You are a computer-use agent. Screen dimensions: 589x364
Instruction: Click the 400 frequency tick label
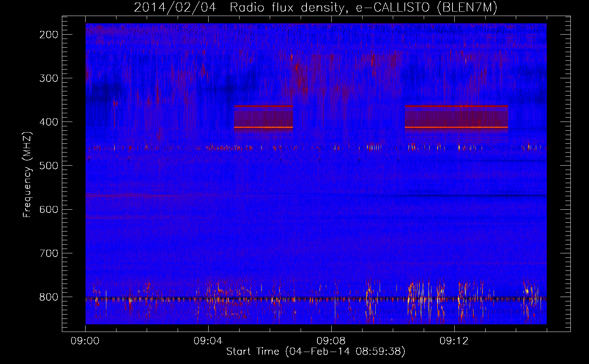click(48, 122)
